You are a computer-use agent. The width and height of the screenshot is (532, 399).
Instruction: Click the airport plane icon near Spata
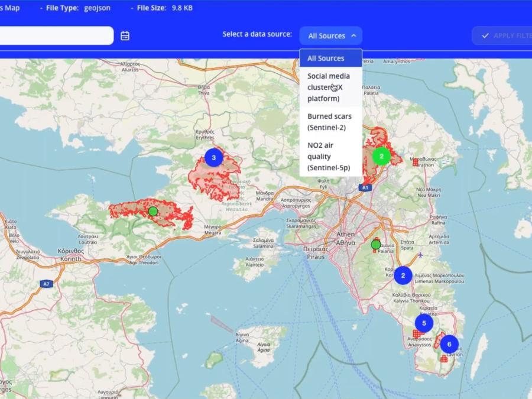(x=420, y=255)
